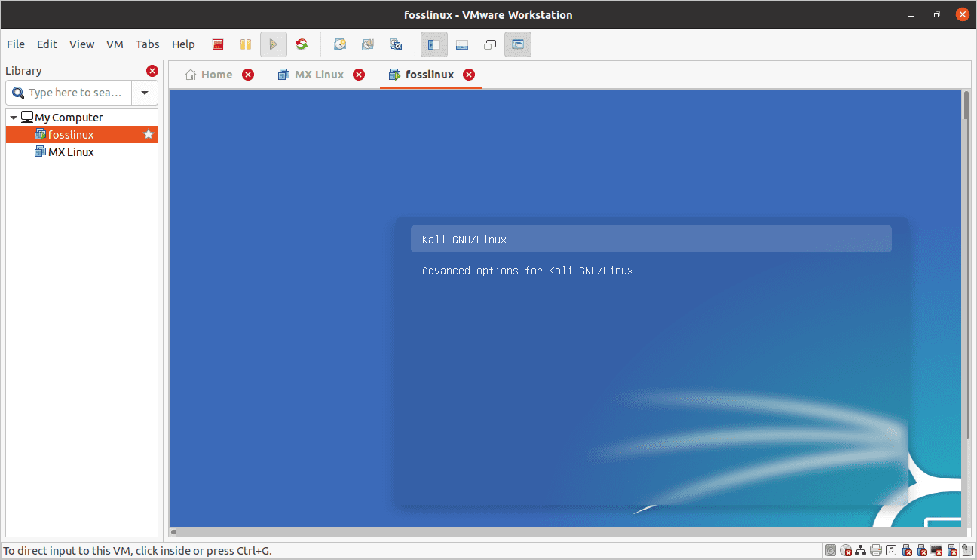Image resolution: width=977 pixels, height=560 pixels.
Task: Restart the guest using the red-green arrows icon
Action: 302,44
